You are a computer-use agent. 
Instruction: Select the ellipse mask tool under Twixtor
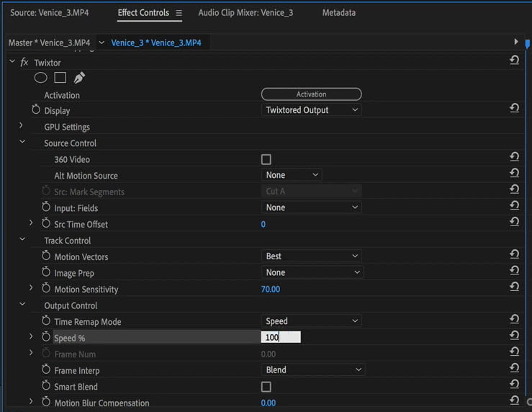(41, 78)
